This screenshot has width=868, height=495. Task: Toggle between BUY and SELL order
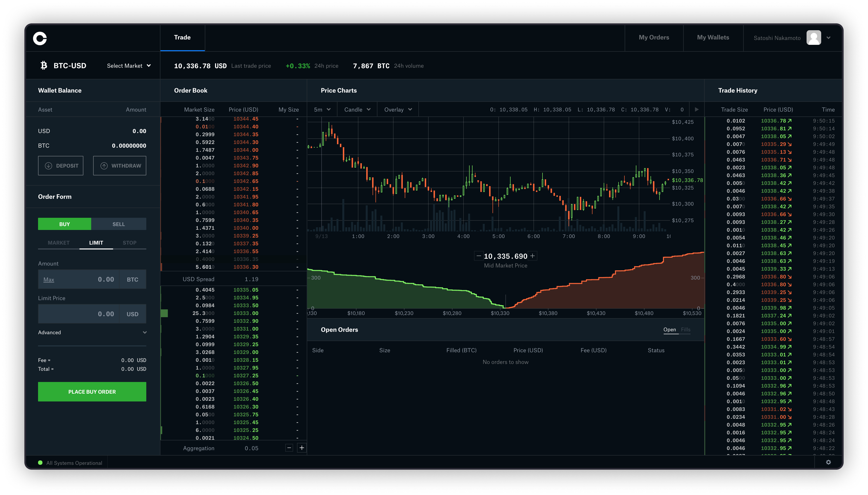119,223
